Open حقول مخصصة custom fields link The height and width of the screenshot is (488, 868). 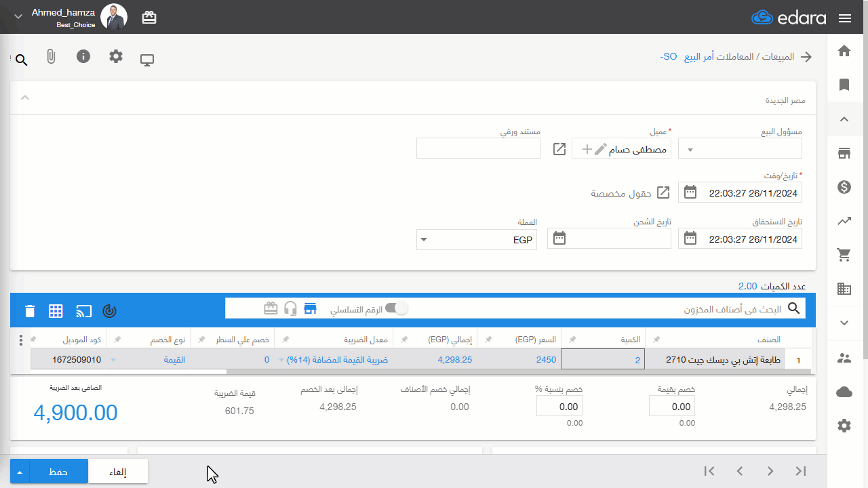pyautogui.click(x=631, y=193)
